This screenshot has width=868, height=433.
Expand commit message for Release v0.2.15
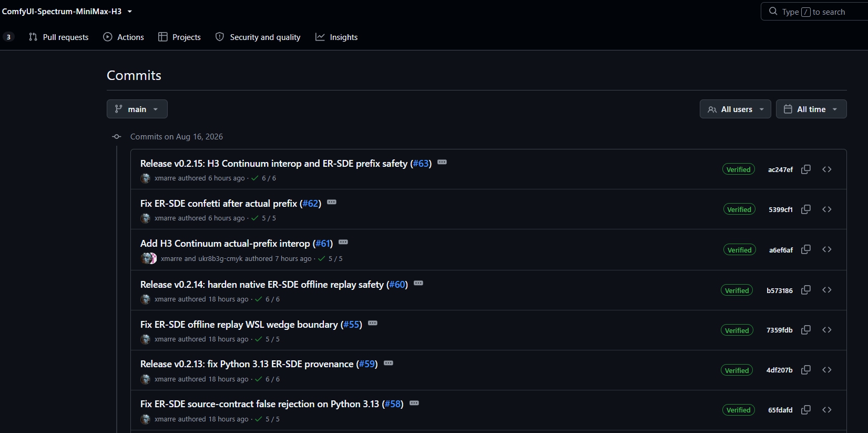442,162
